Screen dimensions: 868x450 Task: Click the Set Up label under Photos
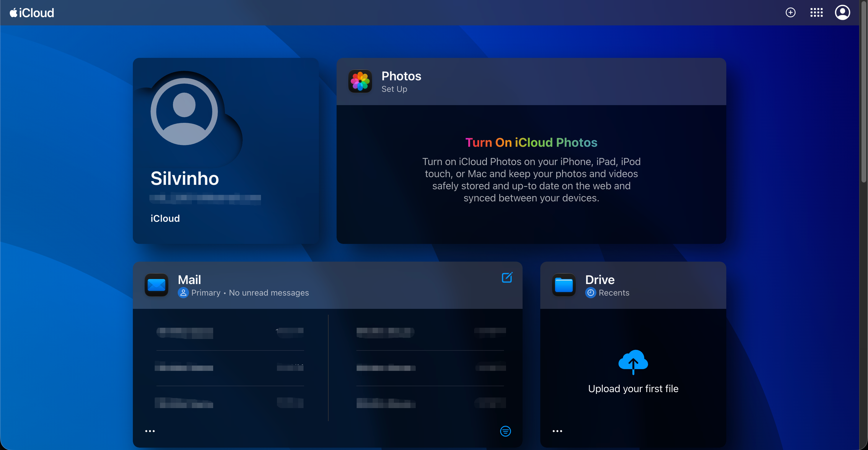(394, 89)
